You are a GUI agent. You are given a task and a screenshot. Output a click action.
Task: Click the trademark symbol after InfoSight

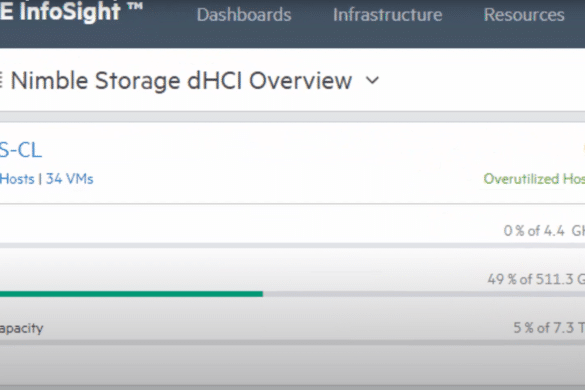click(x=134, y=6)
